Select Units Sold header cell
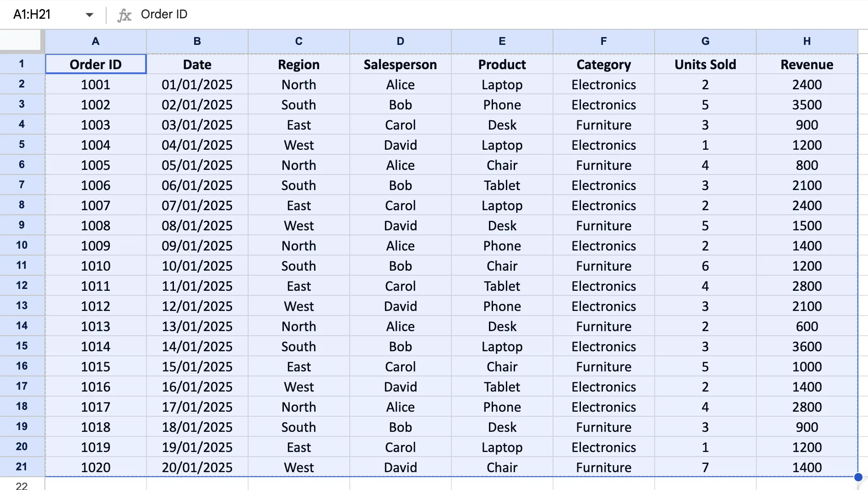The image size is (868, 490). point(705,64)
